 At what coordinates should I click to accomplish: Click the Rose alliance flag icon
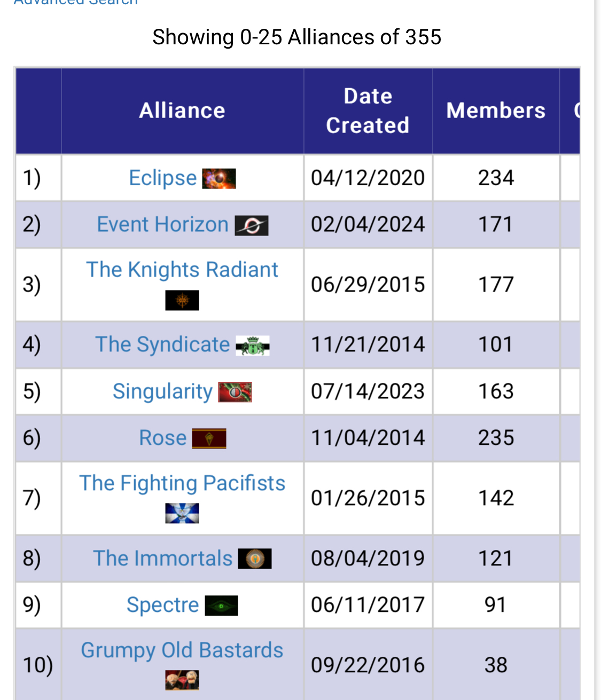tap(209, 439)
